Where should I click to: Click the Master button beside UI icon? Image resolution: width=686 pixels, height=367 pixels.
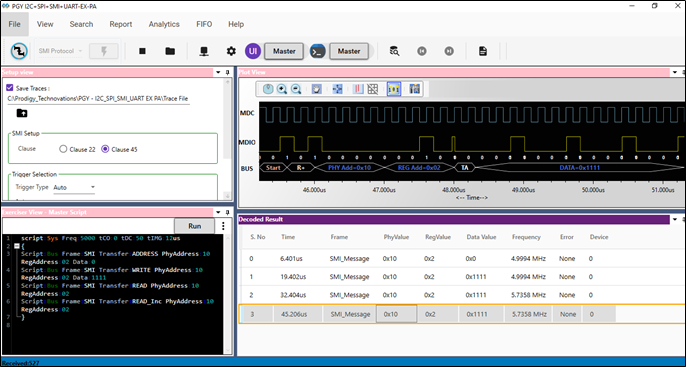(x=284, y=51)
